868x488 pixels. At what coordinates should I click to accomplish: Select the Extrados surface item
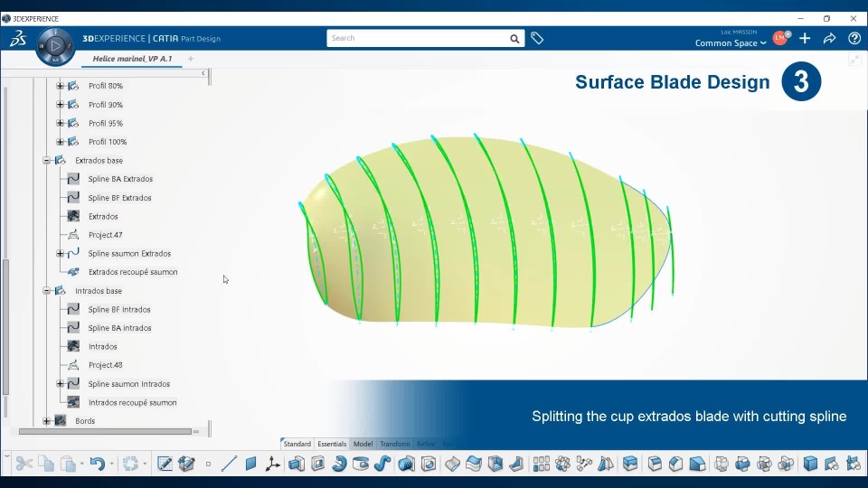pyautogui.click(x=103, y=216)
